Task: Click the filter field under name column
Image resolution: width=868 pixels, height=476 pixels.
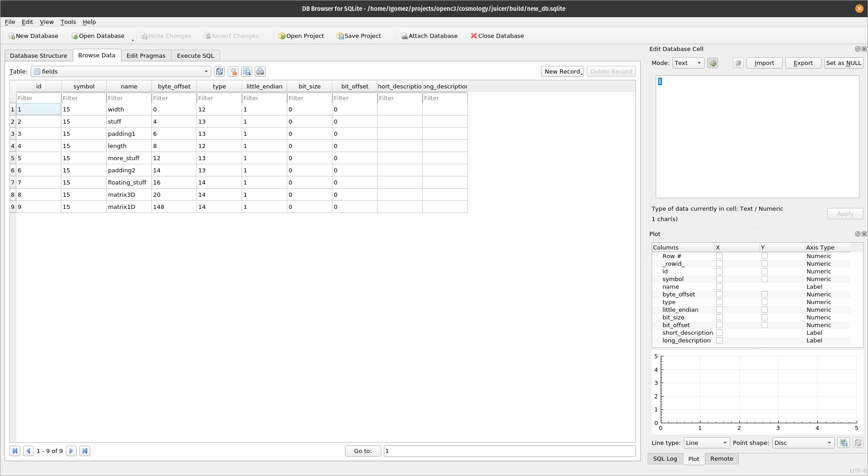Action: point(129,98)
